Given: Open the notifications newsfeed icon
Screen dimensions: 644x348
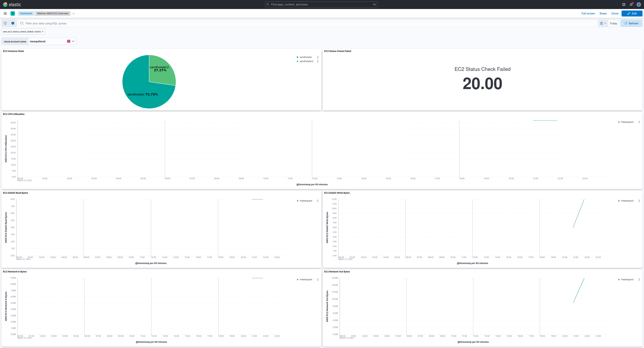Looking at the screenshot, I should click(x=631, y=4).
